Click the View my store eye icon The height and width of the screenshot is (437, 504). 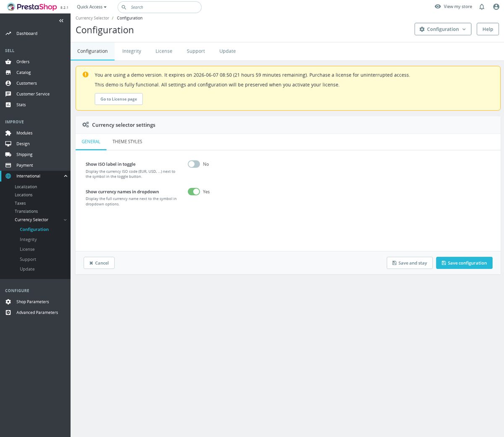(438, 6)
